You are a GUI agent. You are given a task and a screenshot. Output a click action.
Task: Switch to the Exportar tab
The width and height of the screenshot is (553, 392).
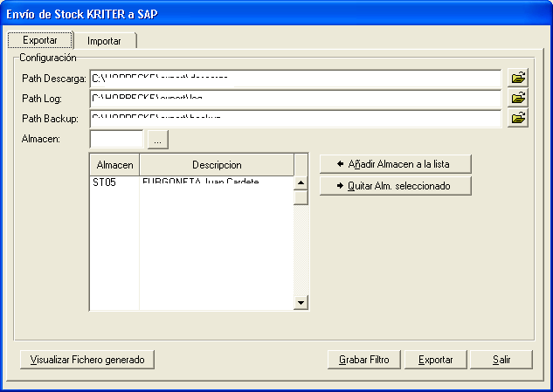[x=40, y=40]
